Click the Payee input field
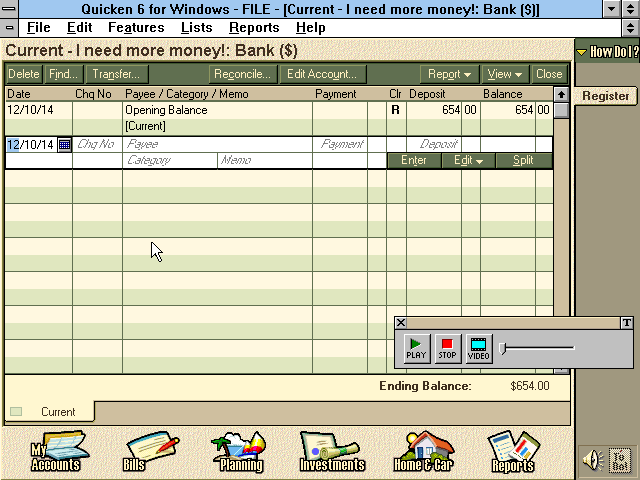The image size is (640, 480). [217, 144]
